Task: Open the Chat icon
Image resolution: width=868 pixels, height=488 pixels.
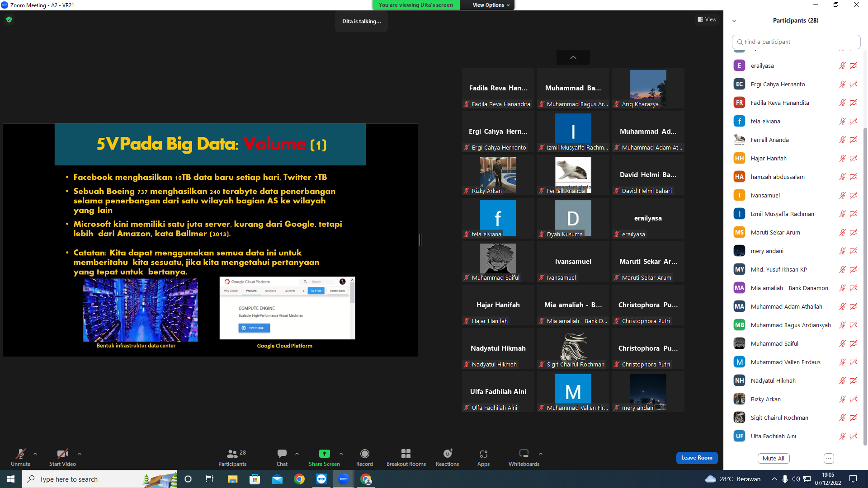Action: pyautogui.click(x=282, y=453)
